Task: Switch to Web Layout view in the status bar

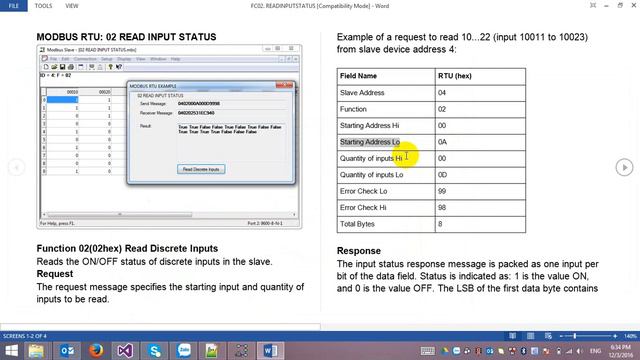Action: (548, 336)
